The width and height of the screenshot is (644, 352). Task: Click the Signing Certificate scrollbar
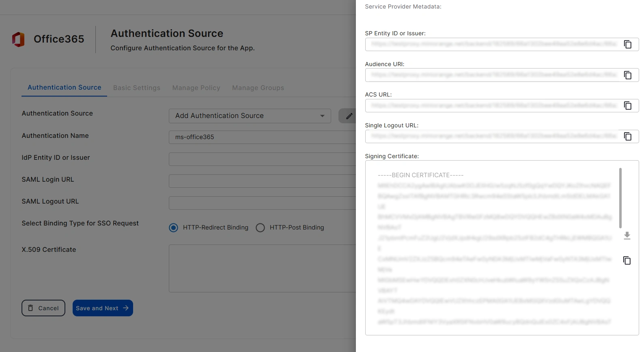(620, 198)
